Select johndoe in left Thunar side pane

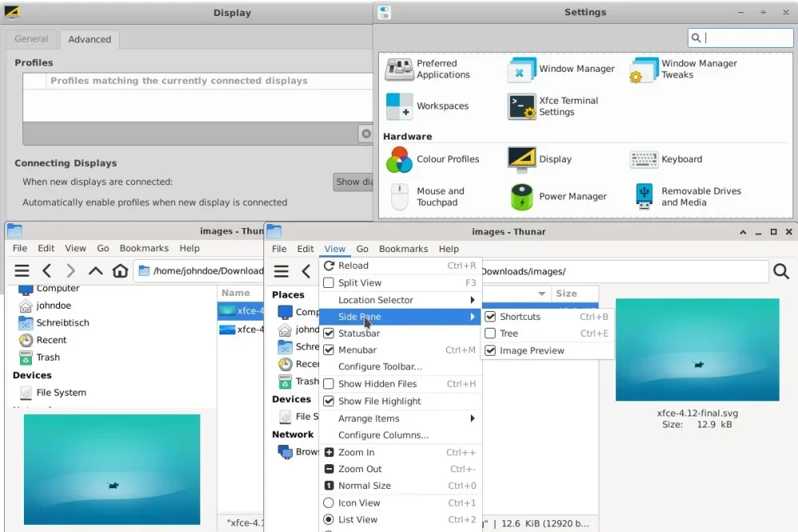45,305
